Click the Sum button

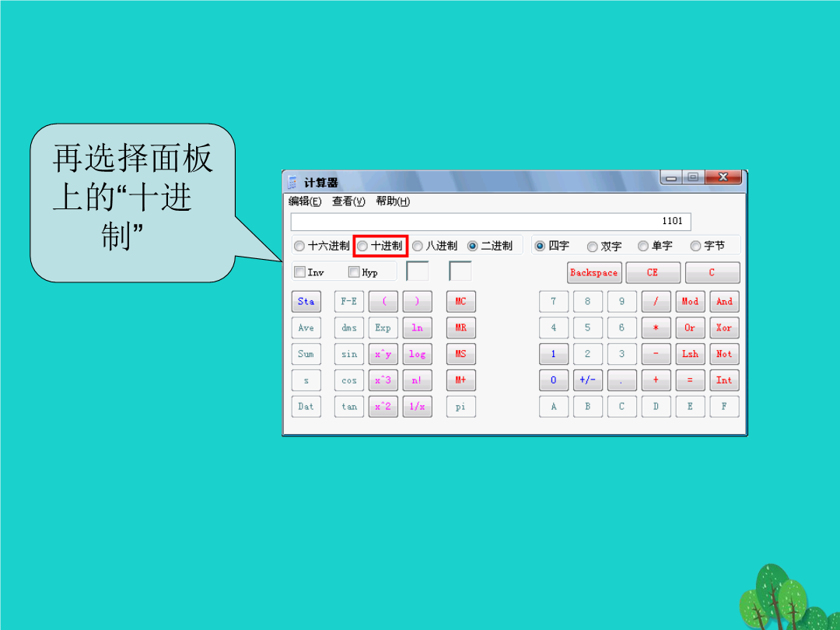point(306,354)
